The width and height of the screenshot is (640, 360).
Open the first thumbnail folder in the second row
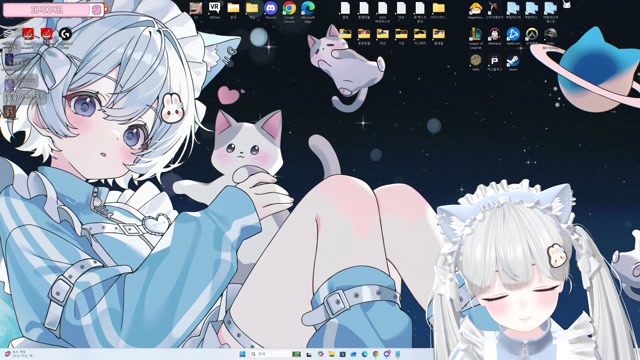[x=345, y=34]
